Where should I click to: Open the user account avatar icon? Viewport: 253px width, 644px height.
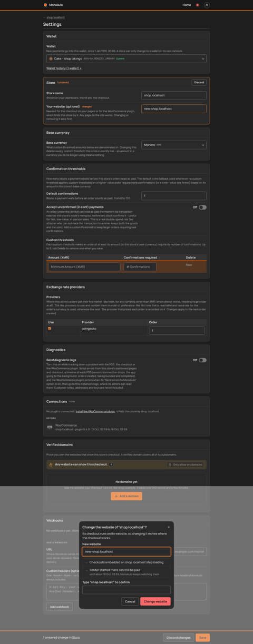pyautogui.click(x=207, y=5)
